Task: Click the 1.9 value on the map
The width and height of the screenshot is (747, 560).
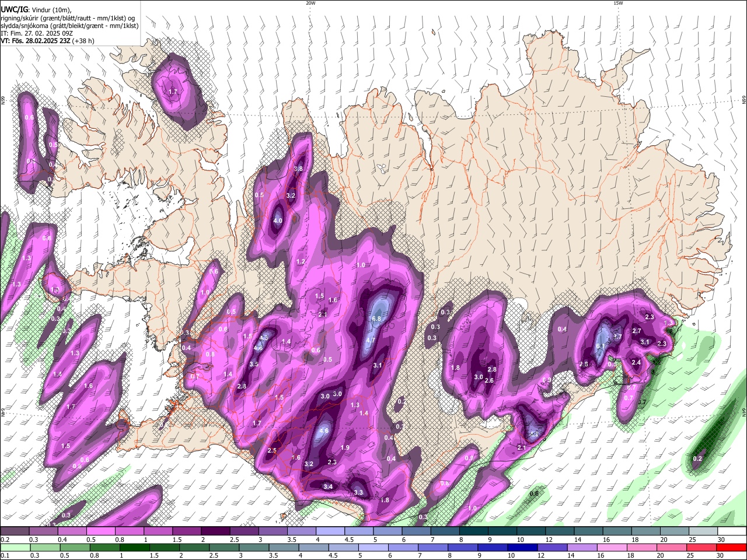Action: tap(345, 448)
